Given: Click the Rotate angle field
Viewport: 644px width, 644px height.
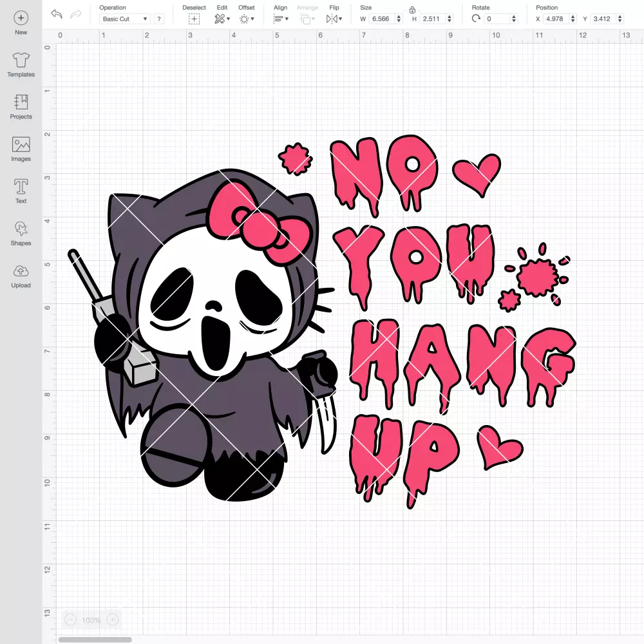Looking at the screenshot, I should tap(497, 19).
